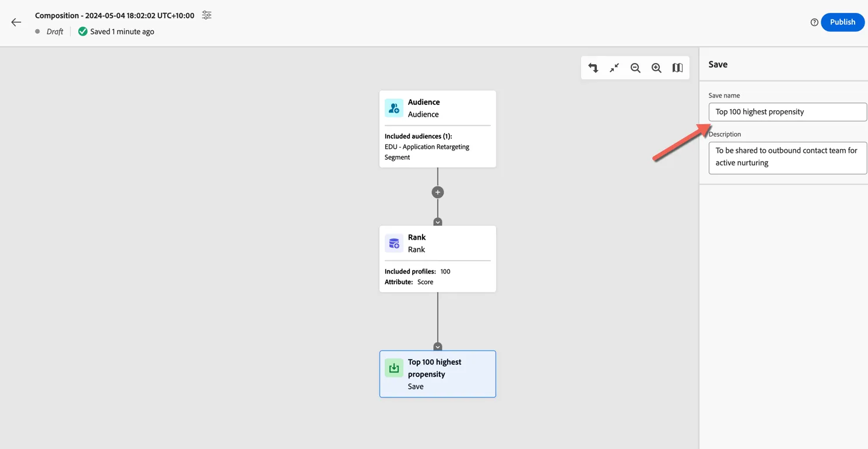Select the Audience node icon
This screenshot has width=868, height=449.
click(x=394, y=108)
